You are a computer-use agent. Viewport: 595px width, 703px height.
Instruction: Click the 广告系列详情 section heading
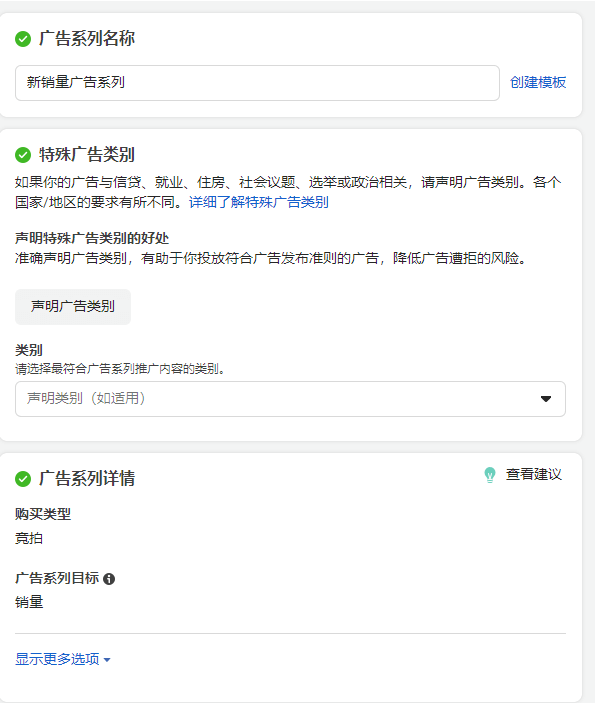coord(87,478)
